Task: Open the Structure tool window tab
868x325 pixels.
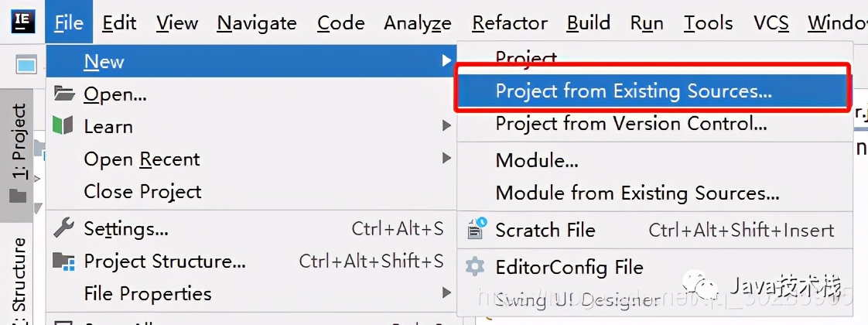Action: (x=17, y=279)
